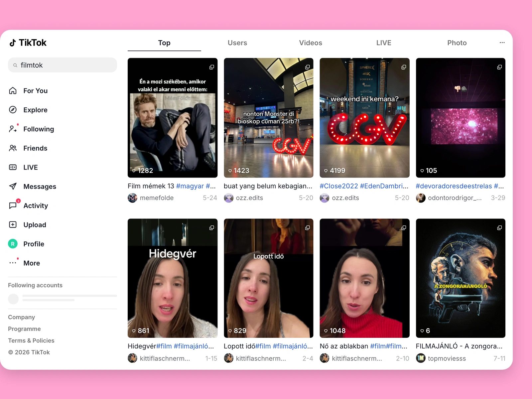Click kittiflaschnerm avatar under Lopott idő

(x=228, y=358)
